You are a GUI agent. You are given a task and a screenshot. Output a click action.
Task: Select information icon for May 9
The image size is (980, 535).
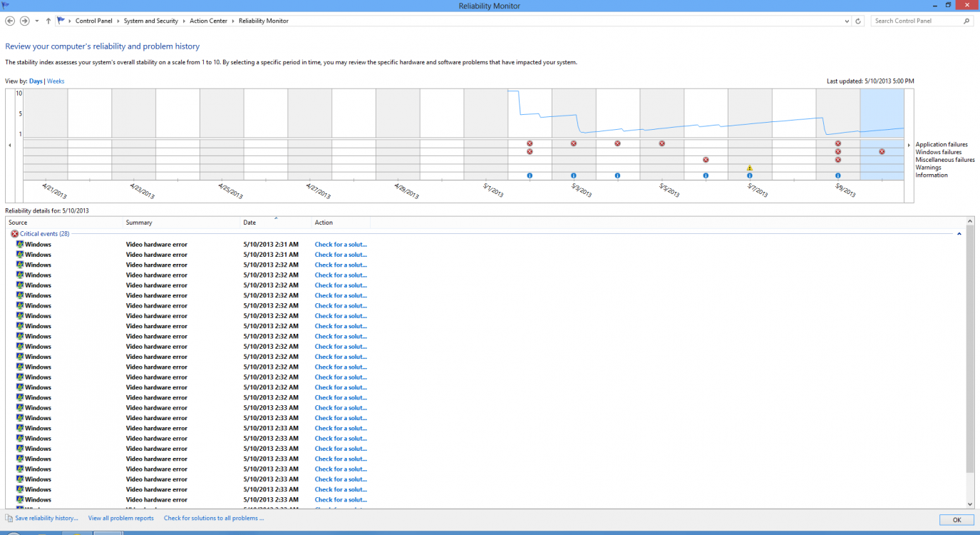(838, 175)
